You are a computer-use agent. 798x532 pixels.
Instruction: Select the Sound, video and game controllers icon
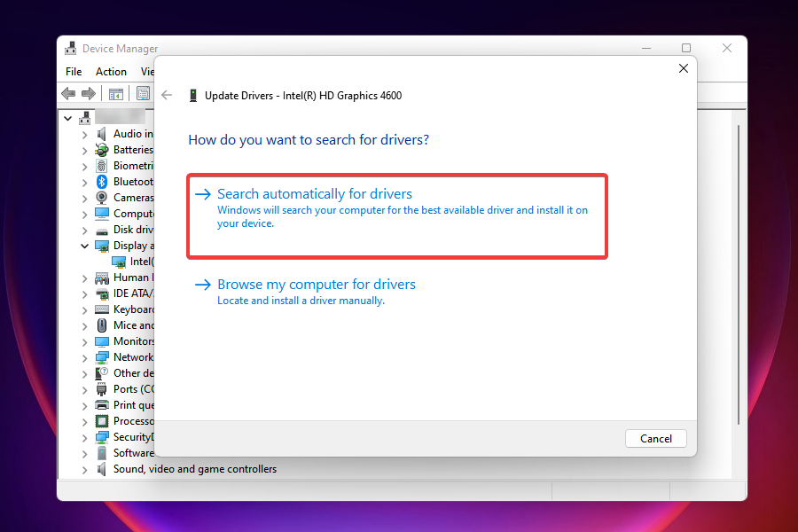click(102, 469)
